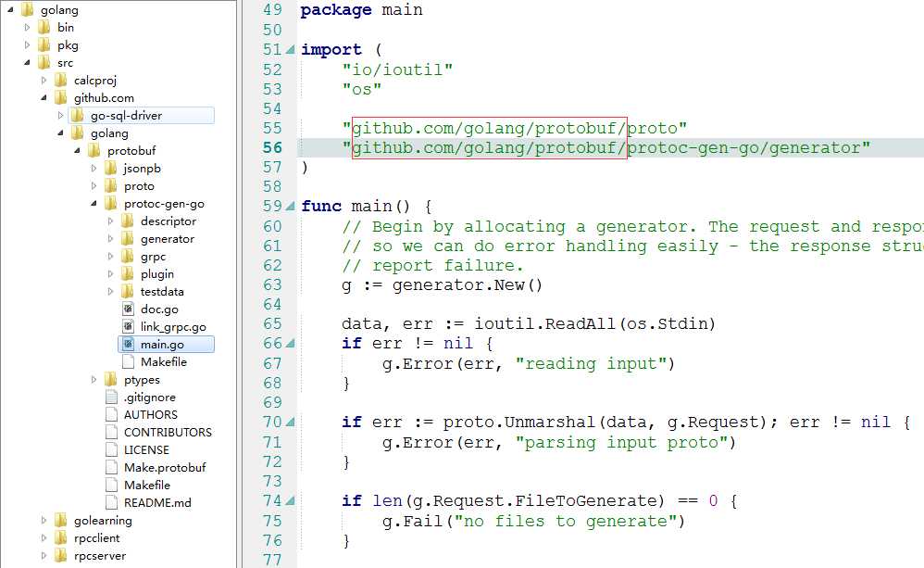Image resolution: width=924 pixels, height=568 pixels.
Task: Expand the bin folder arrow
Action: pos(27,27)
